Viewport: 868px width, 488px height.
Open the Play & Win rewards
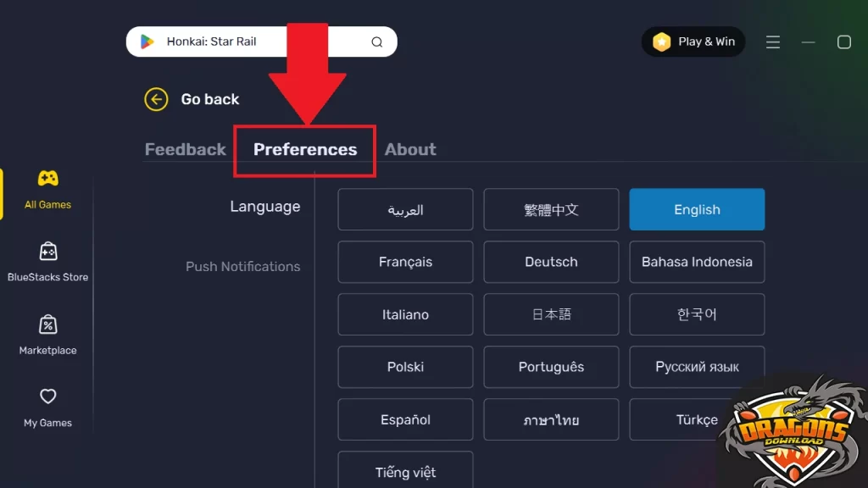[x=693, y=41]
